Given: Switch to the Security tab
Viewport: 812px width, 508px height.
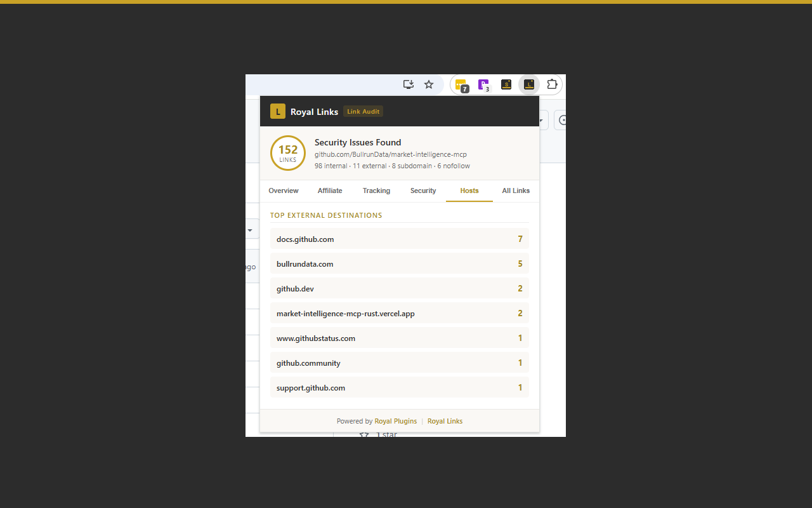Looking at the screenshot, I should [422, 190].
